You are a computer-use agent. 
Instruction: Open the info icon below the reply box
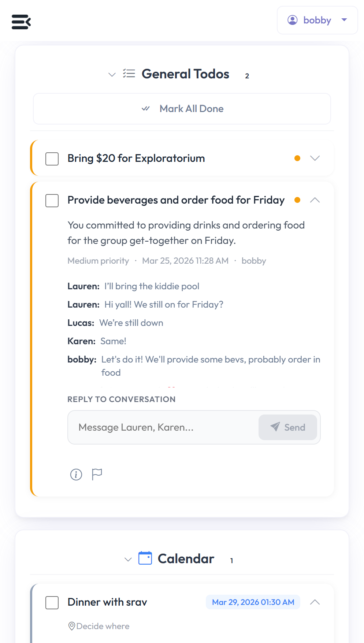[76, 475]
